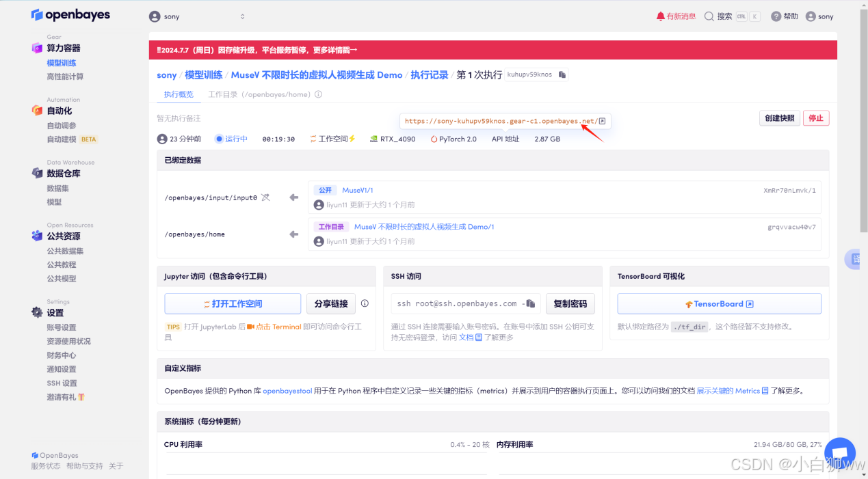
Task: Open the 文档 link under SSH access
Action: pos(470,337)
